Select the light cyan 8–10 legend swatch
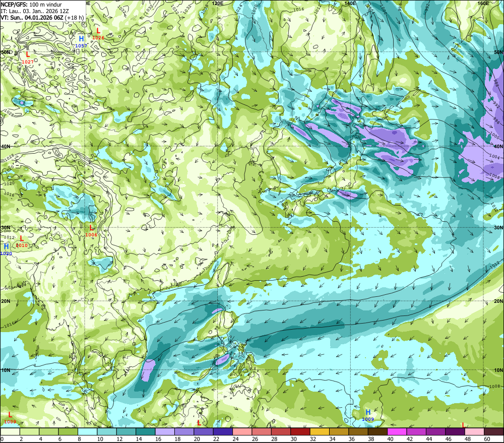The height and width of the screenshot is (443, 504). (87, 431)
